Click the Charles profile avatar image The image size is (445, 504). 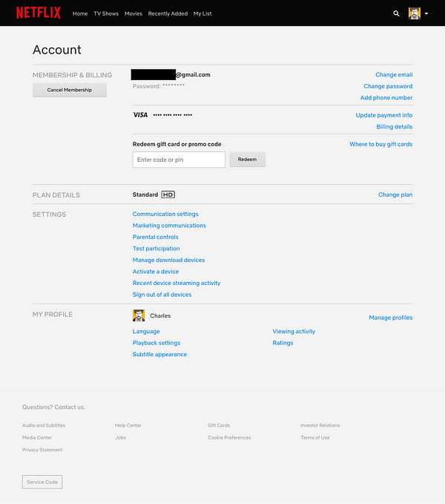coord(139,315)
